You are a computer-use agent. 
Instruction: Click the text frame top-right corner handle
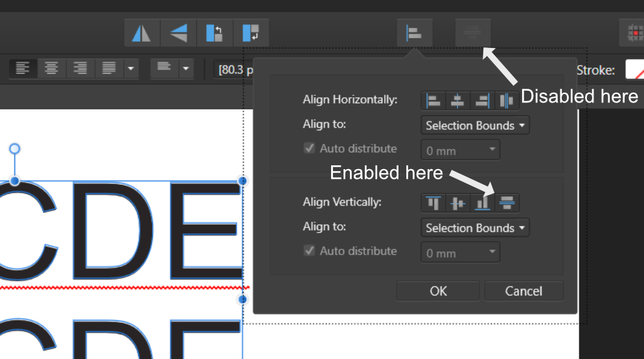point(242,181)
